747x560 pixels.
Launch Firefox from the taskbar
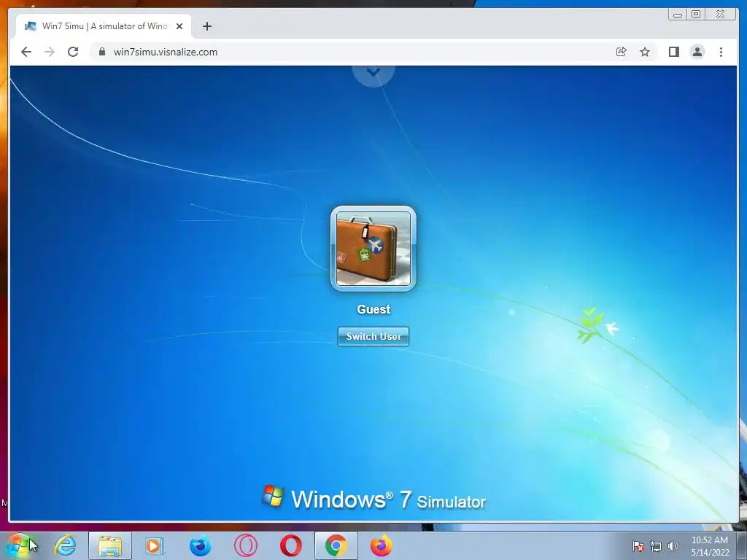tap(381, 546)
